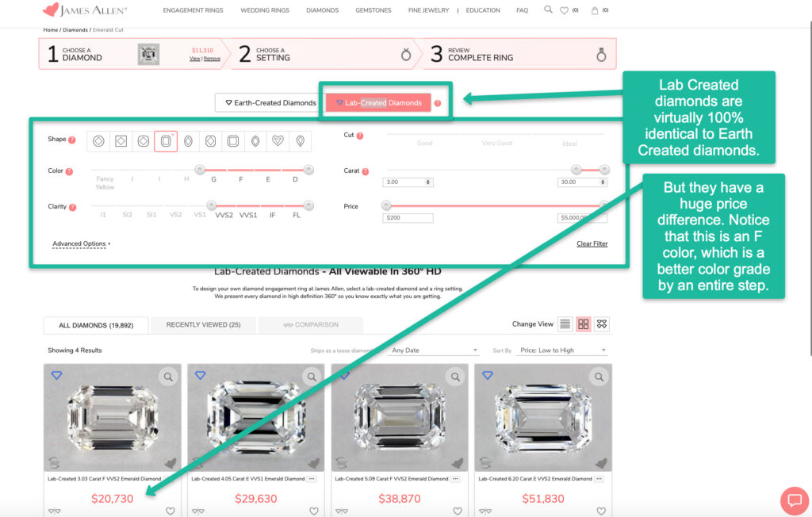Click the Clear Filter link
The image size is (812, 517).
pos(592,243)
